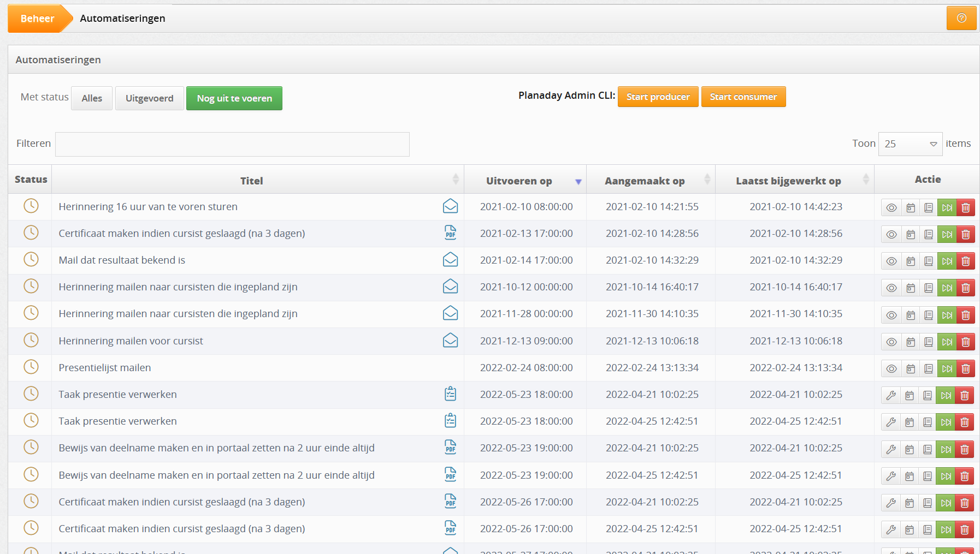The image size is (980, 554).
Task: Click mail icon of Herinnering 16 uur row
Action: (450, 206)
